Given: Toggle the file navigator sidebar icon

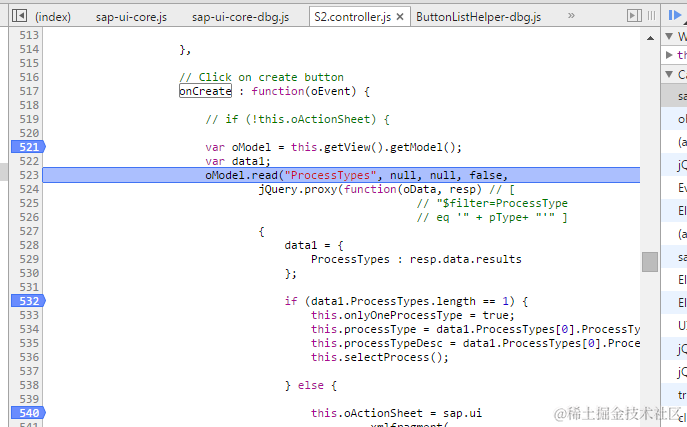Looking at the screenshot, I should pyautogui.click(x=19, y=16).
